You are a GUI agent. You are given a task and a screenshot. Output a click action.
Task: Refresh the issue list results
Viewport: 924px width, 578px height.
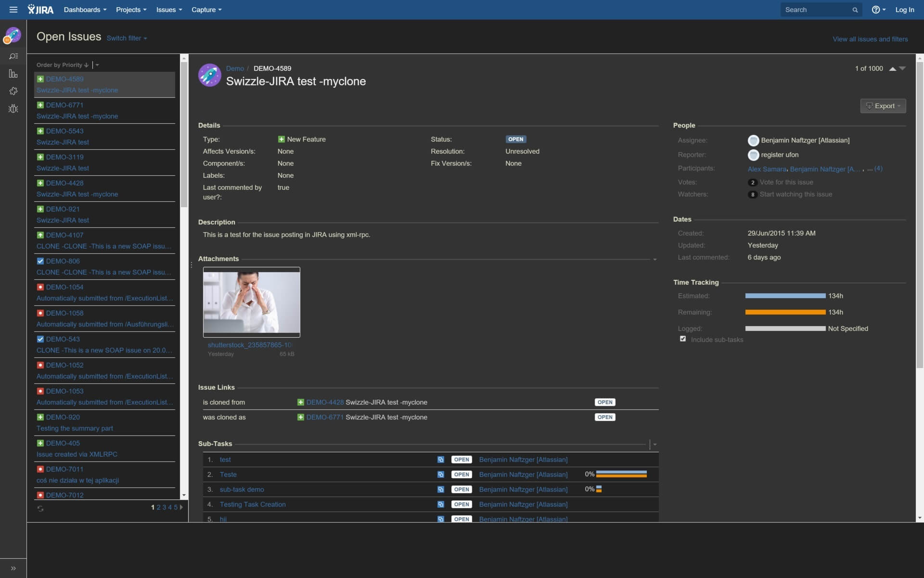[x=40, y=508]
